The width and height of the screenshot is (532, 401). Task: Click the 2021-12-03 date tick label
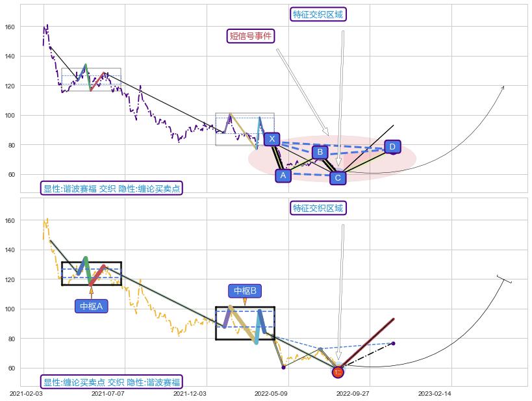(x=189, y=394)
